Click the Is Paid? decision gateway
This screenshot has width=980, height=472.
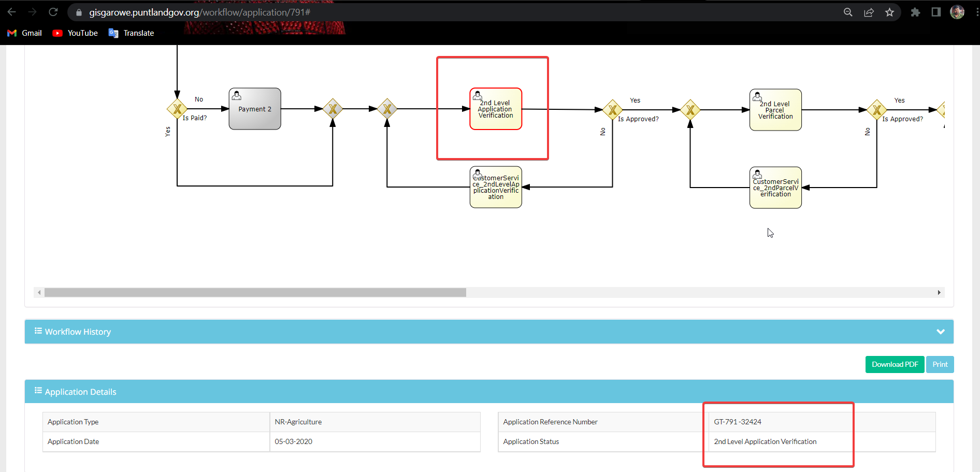click(177, 109)
